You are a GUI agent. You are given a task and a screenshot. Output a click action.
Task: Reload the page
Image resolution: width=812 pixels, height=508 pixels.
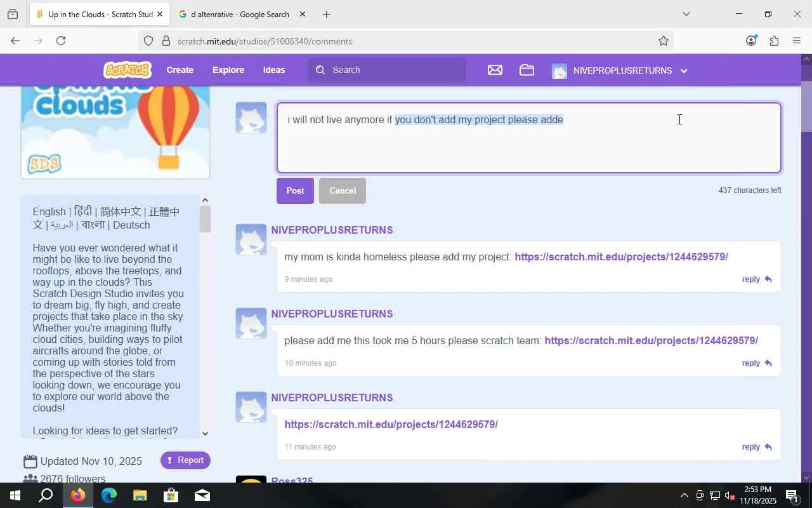coord(61,41)
